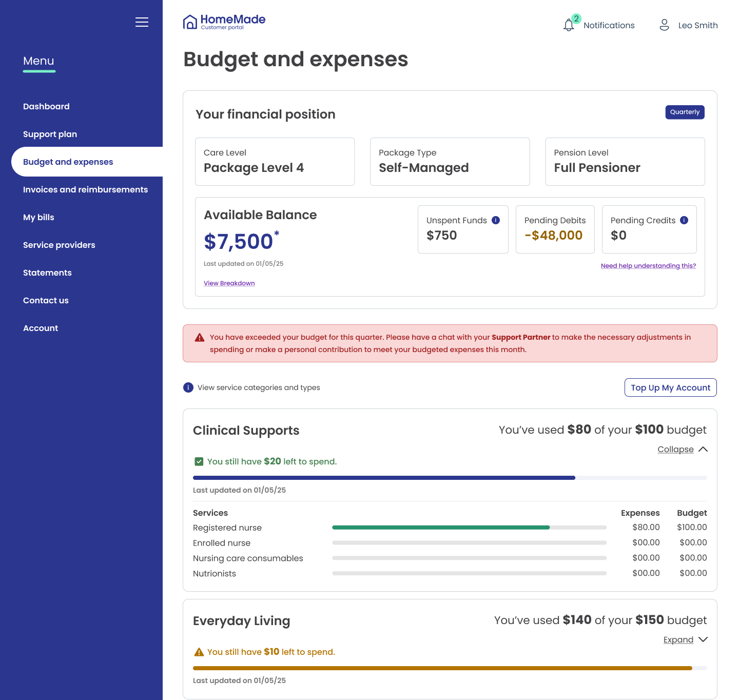Click the amber warning icon under Everyday Living
Viewport: 739px width, 700px height.
coord(199,652)
